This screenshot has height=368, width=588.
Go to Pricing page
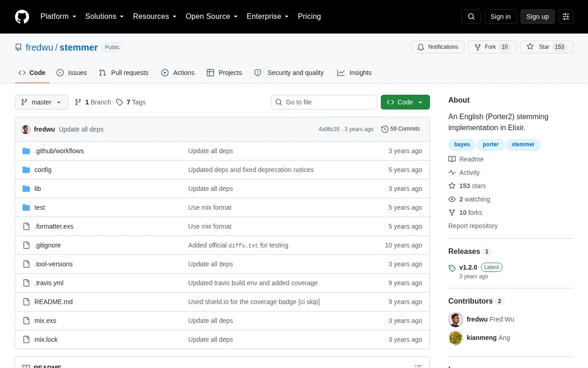tap(309, 17)
